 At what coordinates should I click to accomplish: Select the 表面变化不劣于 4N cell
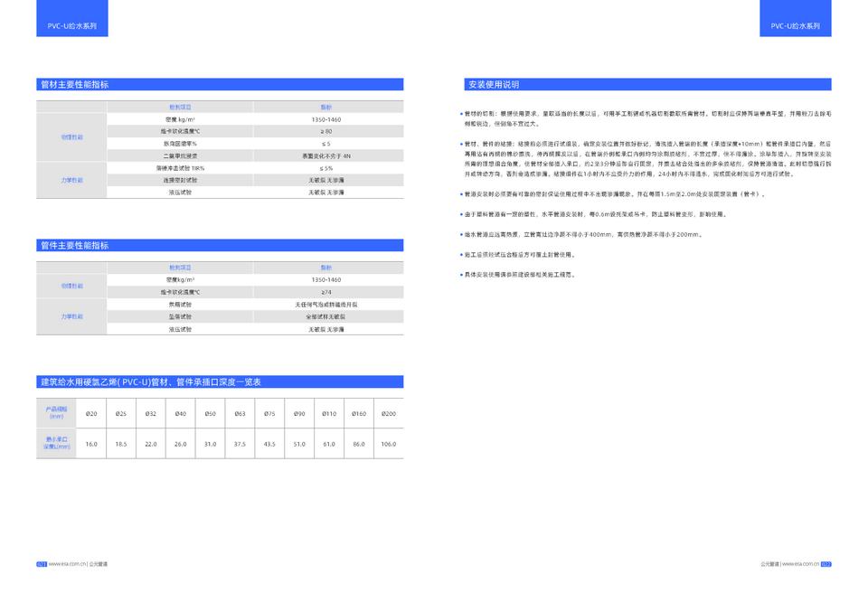(326, 155)
